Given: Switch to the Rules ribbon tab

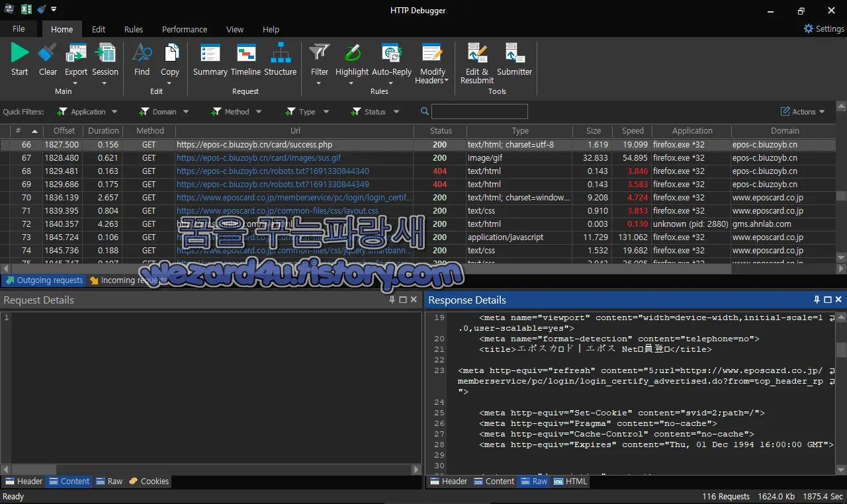Looking at the screenshot, I should 134,29.
